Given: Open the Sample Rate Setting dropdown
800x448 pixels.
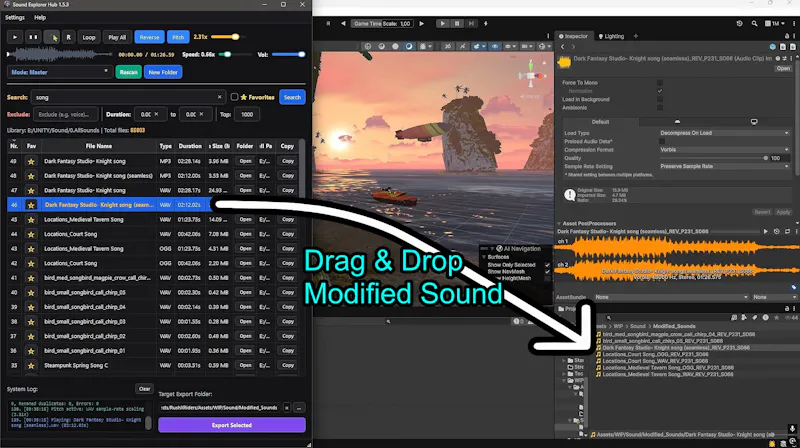Looking at the screenshot, I should click(x=724, y=166).
